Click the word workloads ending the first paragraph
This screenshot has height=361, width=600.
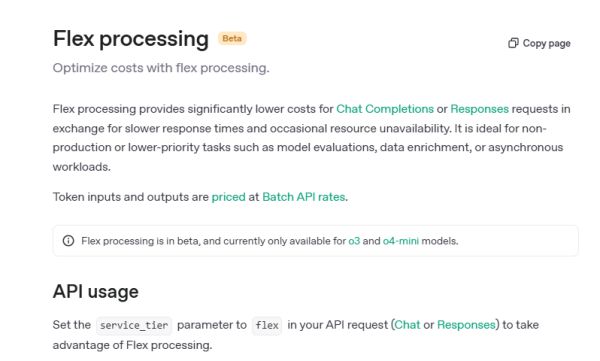point(82,167)
